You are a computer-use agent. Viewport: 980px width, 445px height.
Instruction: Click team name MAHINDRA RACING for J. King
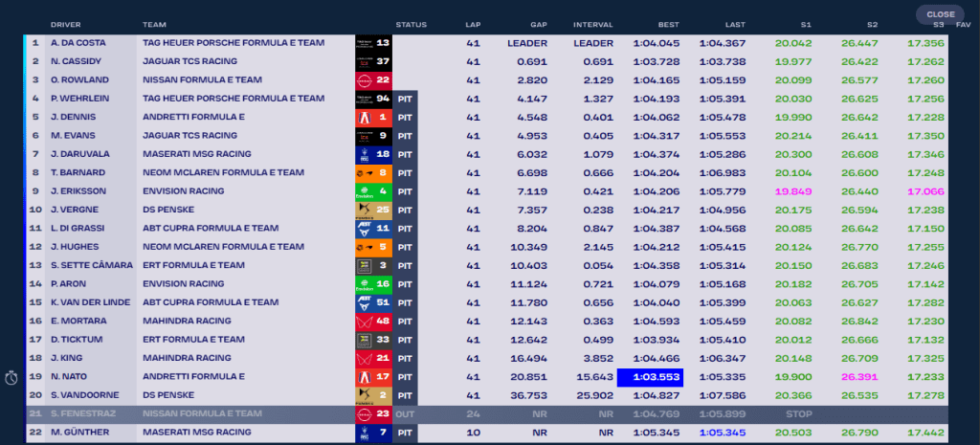[187, 358]
